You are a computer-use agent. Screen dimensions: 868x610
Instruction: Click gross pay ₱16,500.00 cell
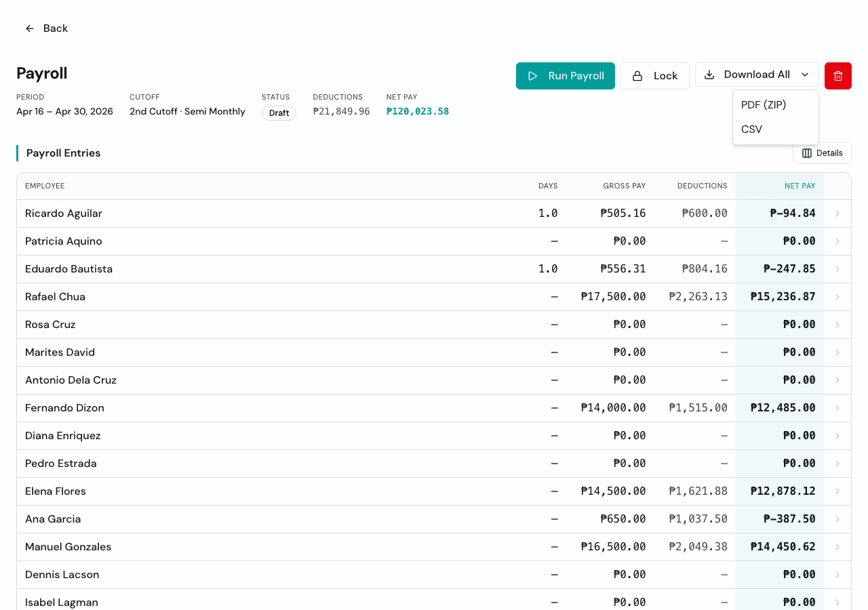(x=614, y=547)
